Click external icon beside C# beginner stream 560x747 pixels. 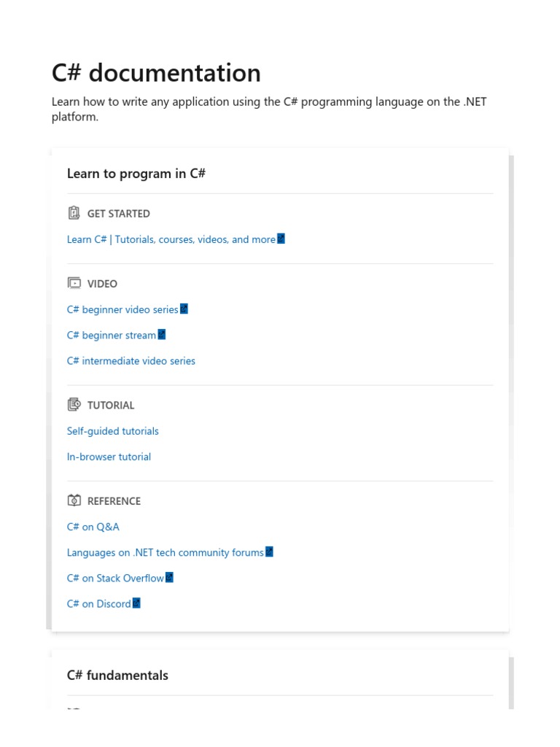(161, 334)
